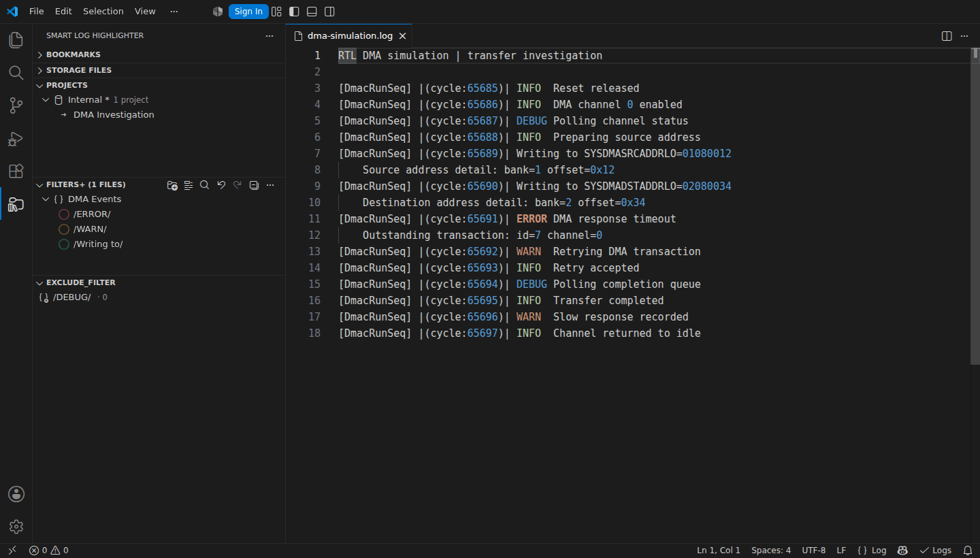Select the dma-simulation.log editor tab
The height and width of the screenshot is (558, 980).
(350, 36)
